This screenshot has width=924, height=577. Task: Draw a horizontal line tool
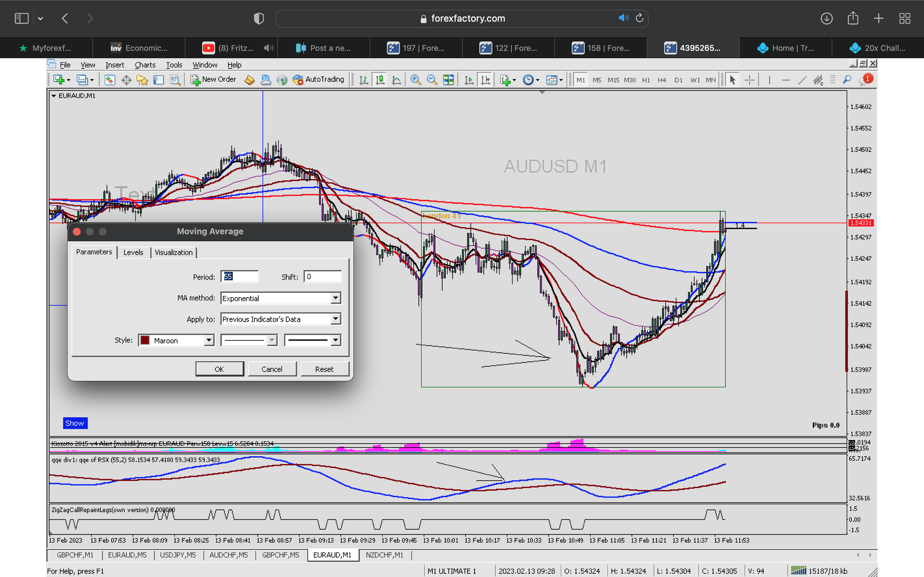786,80
